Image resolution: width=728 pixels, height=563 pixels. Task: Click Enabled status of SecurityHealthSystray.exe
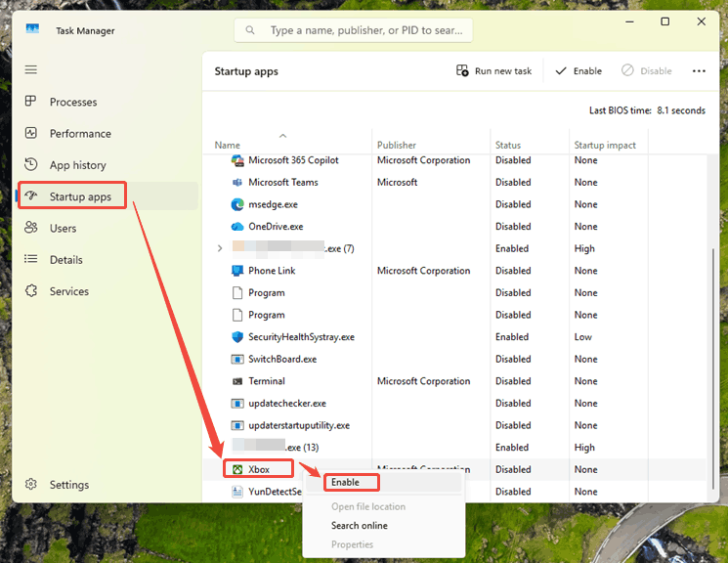(x=512, y=337)
